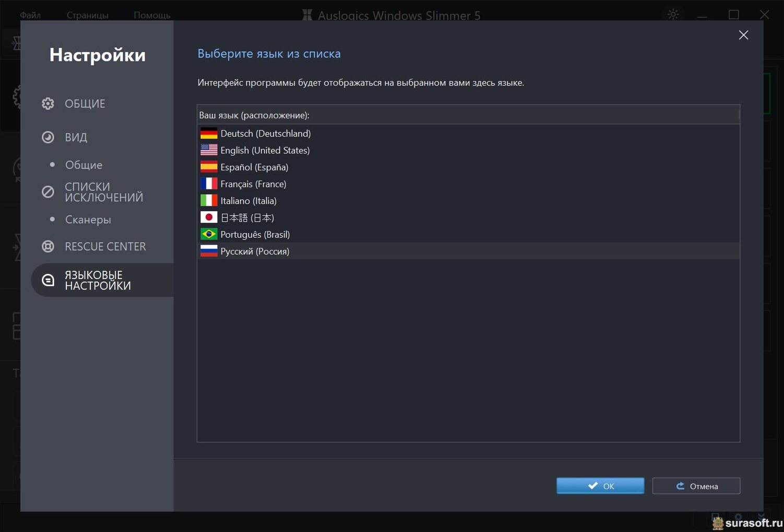Confirm settings with the OK button
784x532 pixels.
tap(600, 486)
